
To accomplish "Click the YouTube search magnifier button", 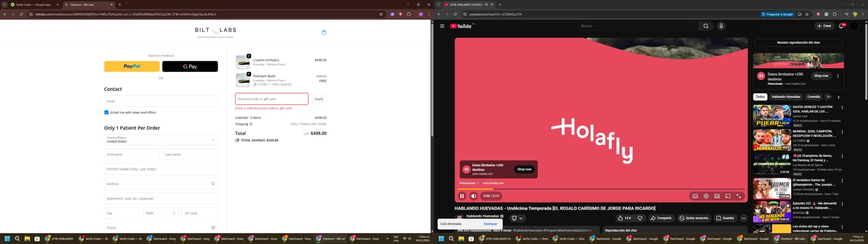I will coord(706,26).
